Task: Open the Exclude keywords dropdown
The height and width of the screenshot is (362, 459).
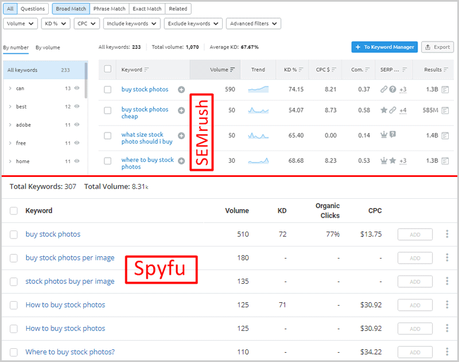Action: [x=193, y=24]
